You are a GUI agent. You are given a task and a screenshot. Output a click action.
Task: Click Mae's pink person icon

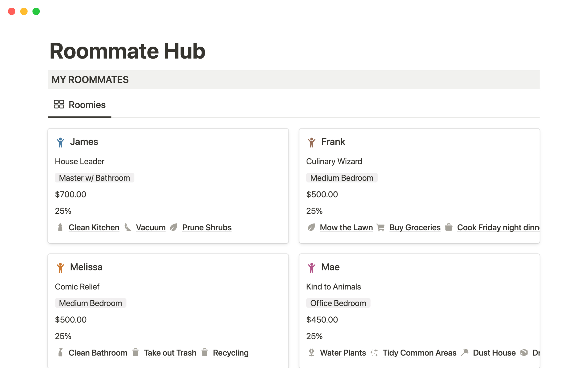pos(311,267)
